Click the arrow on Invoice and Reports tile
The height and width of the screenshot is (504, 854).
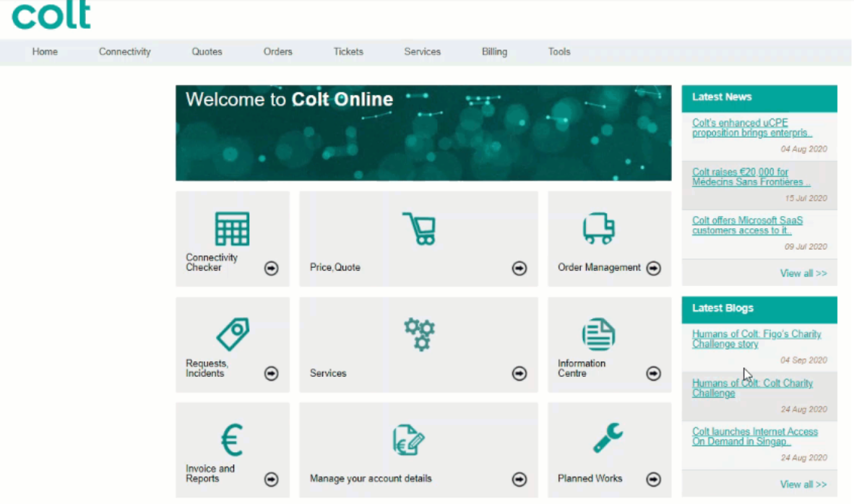click(271, 479)
